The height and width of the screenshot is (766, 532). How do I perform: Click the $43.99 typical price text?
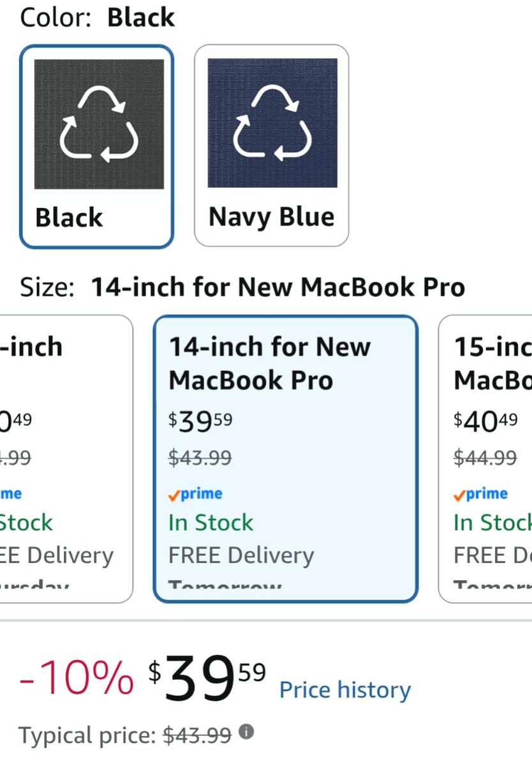click(197, 735)
